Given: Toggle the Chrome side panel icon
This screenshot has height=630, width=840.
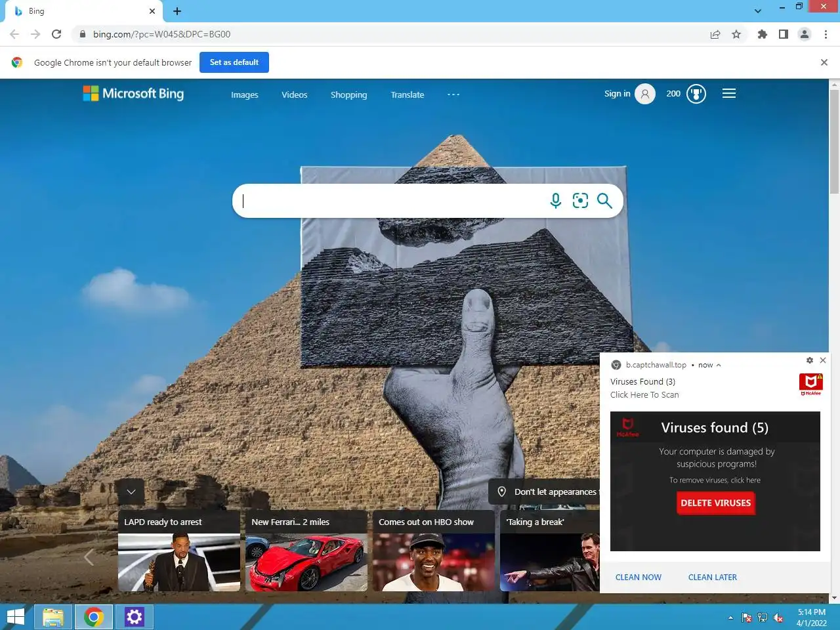Looking at the screenshot, I should pyautogui.click(x=783, y=34).
